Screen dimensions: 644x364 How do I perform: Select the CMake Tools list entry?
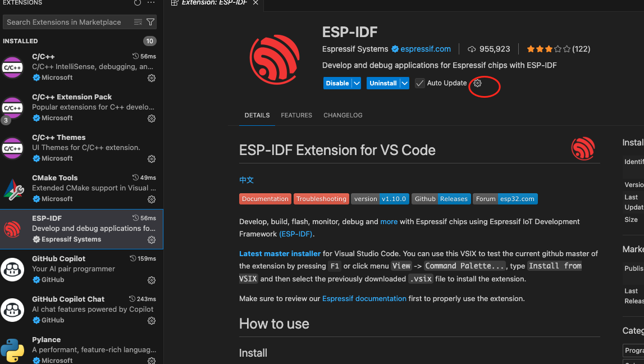pyautogui.click(x=81, y=189)
